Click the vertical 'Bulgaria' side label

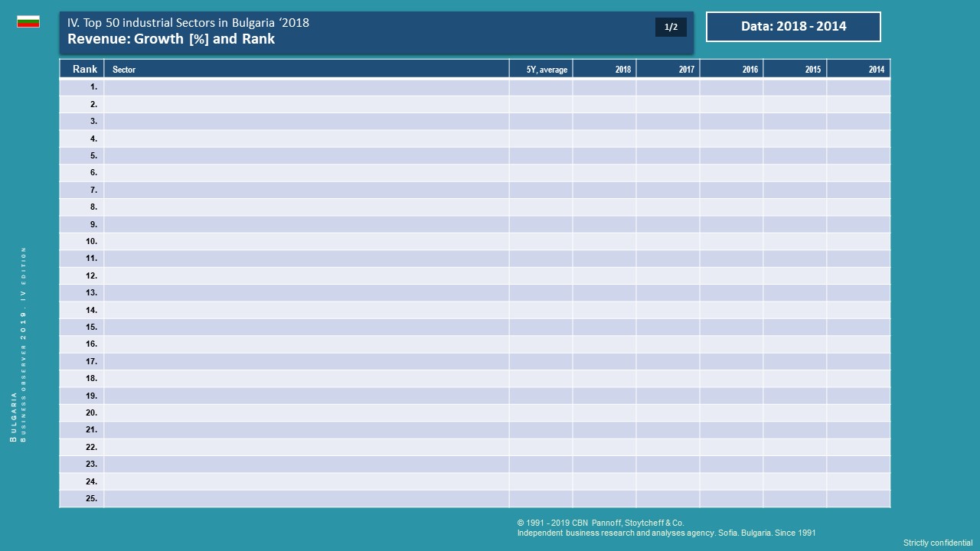(x=14, y=417)
